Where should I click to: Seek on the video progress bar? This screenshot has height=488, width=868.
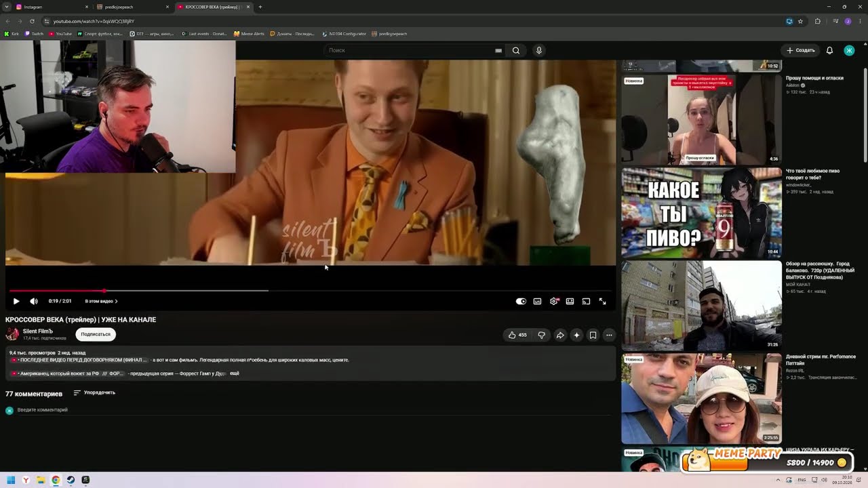click(x=312, y=291)
